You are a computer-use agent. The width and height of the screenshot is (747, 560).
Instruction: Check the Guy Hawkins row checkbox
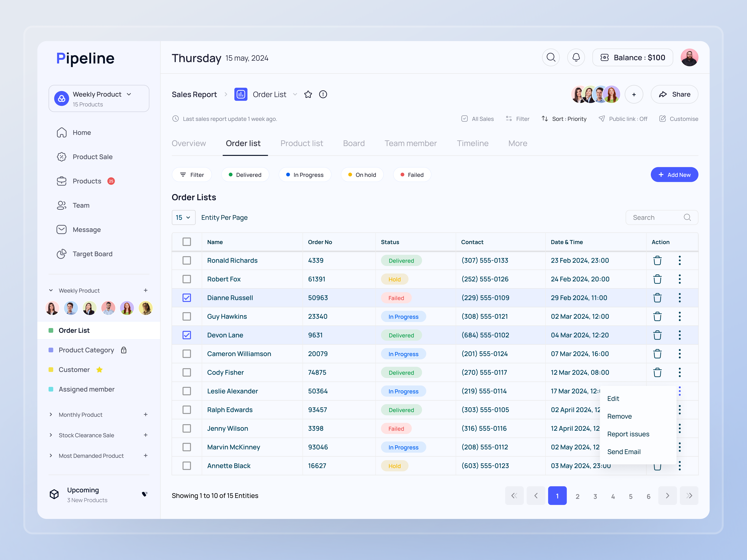coord(187,317)
